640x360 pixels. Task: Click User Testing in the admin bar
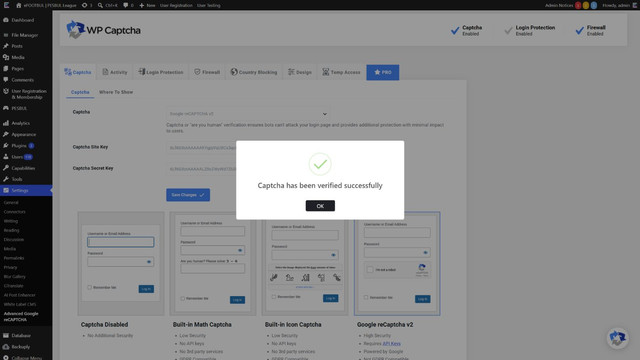point(209,5)
